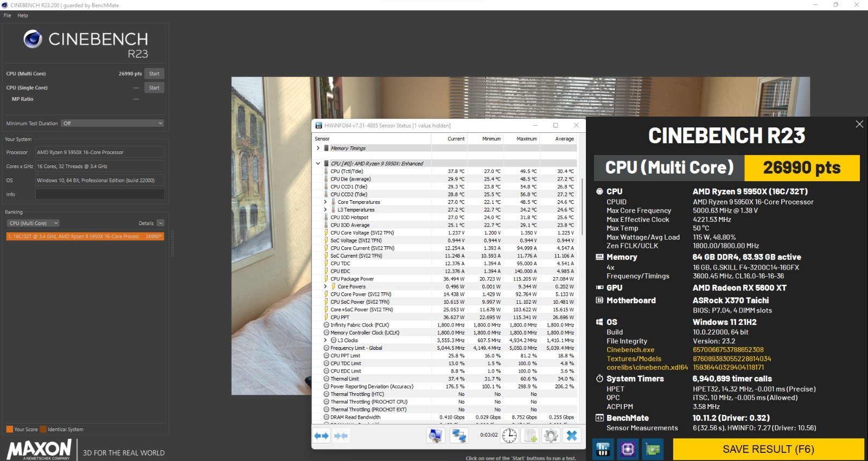Image resolution: width=868 pixels, height=461 pixels.
Task: Click the Info text field in Cinebench
Action: pos(100,194)
